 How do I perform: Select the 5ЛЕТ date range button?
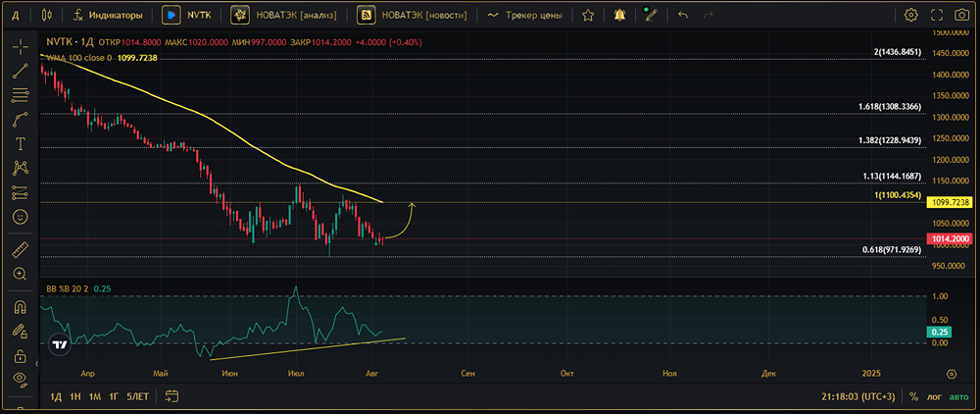pos(137,396)
